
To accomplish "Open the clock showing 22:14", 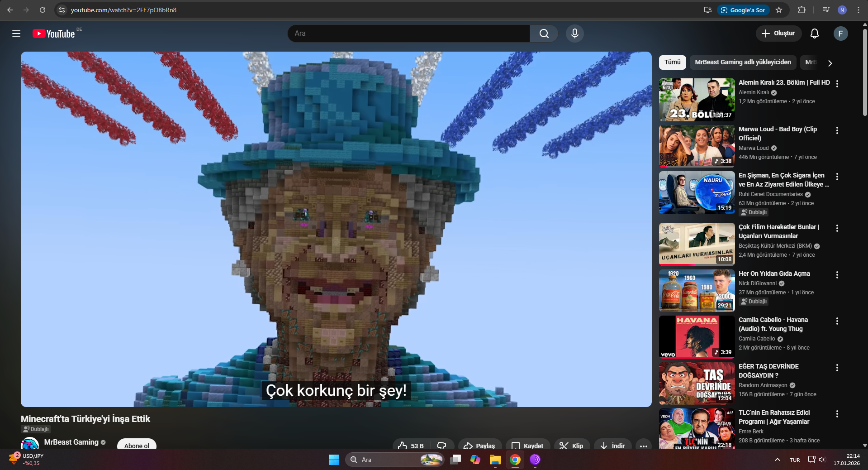I will pos(847,460).
